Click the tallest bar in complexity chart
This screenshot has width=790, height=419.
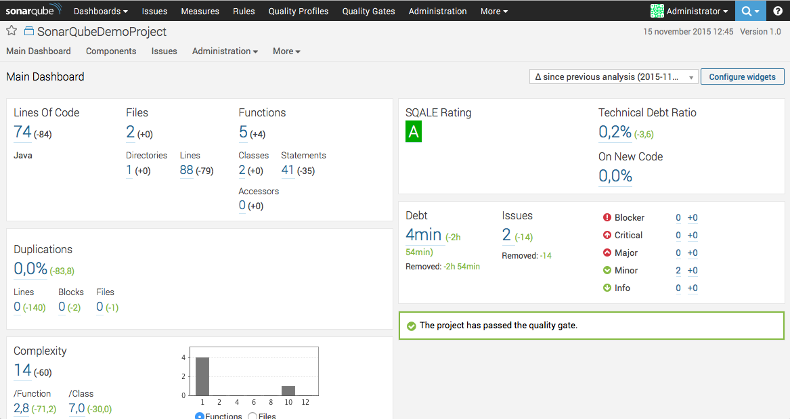coord(202,375)
